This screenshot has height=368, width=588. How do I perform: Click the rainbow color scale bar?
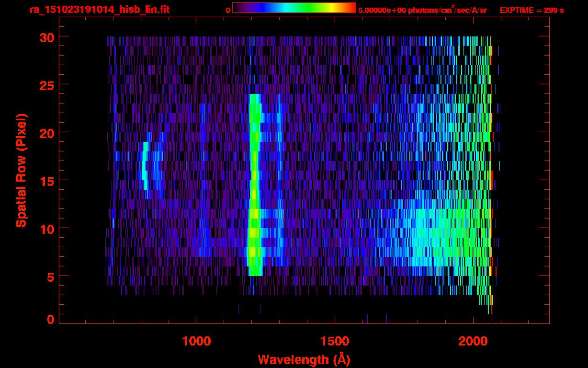click(294, 8)
